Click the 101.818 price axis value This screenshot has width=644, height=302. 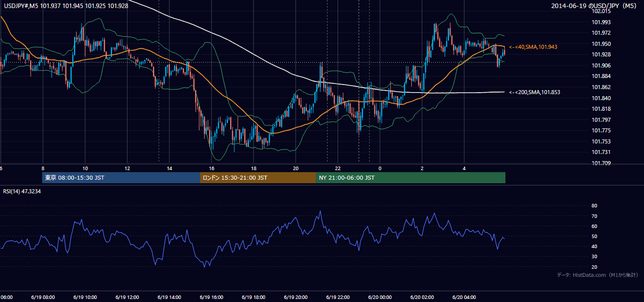point(601,109)
